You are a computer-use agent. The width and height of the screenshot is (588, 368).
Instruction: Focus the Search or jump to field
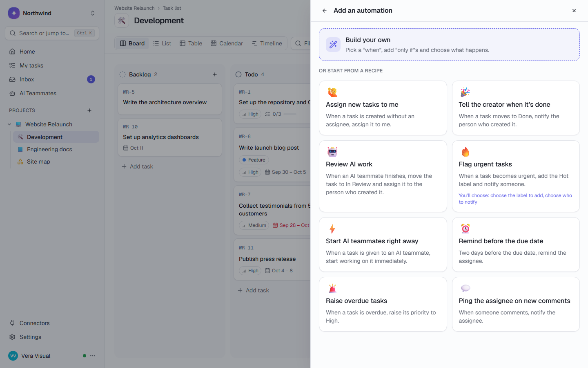pyautogui.click(x=52, y=33)
